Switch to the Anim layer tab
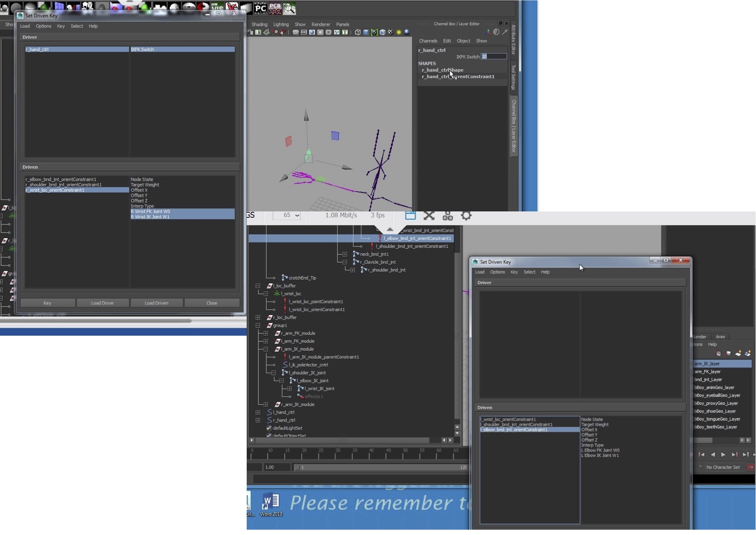756x535 pixels. tap(720, 337)
